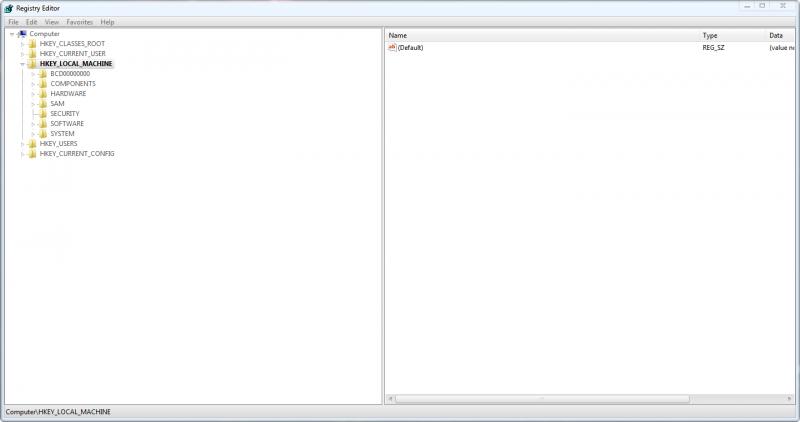
Task: Select the BCD00000000 key label
Action: tap(70, 73)
